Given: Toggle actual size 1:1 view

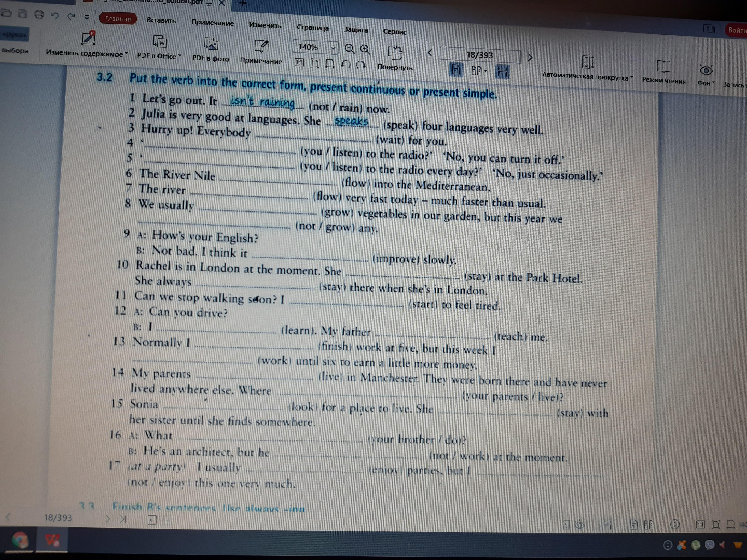Looking at the screenshot, I should [299, 62].
